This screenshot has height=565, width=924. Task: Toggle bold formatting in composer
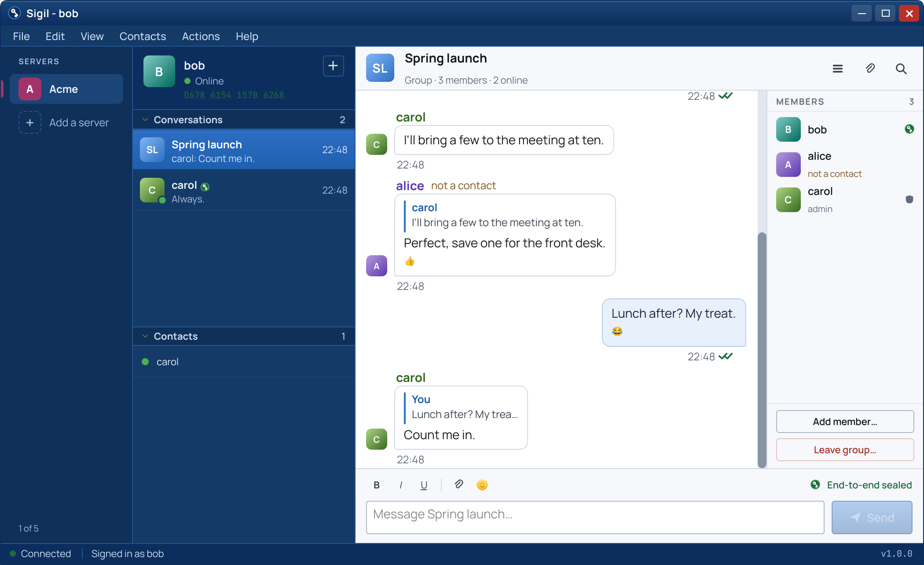(x=377, y=485)
